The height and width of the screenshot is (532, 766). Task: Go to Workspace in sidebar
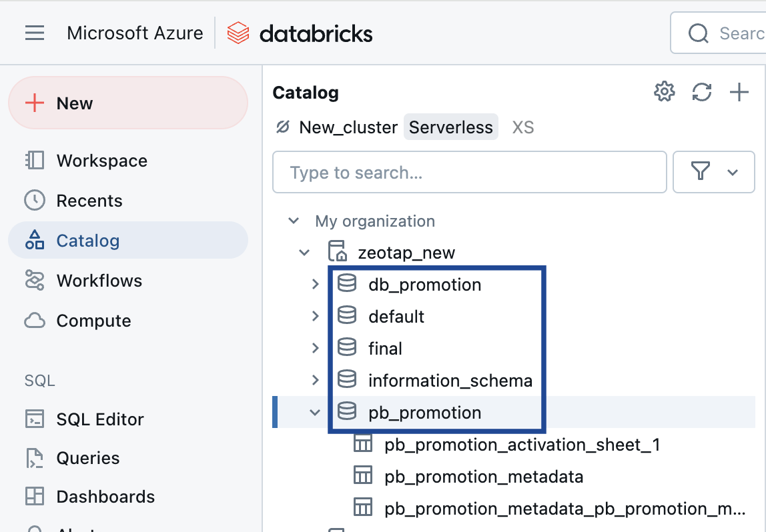coord(101,161)
